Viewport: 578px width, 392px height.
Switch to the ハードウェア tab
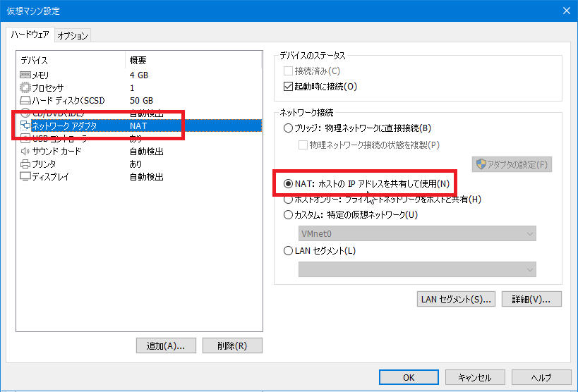[29, 35]
